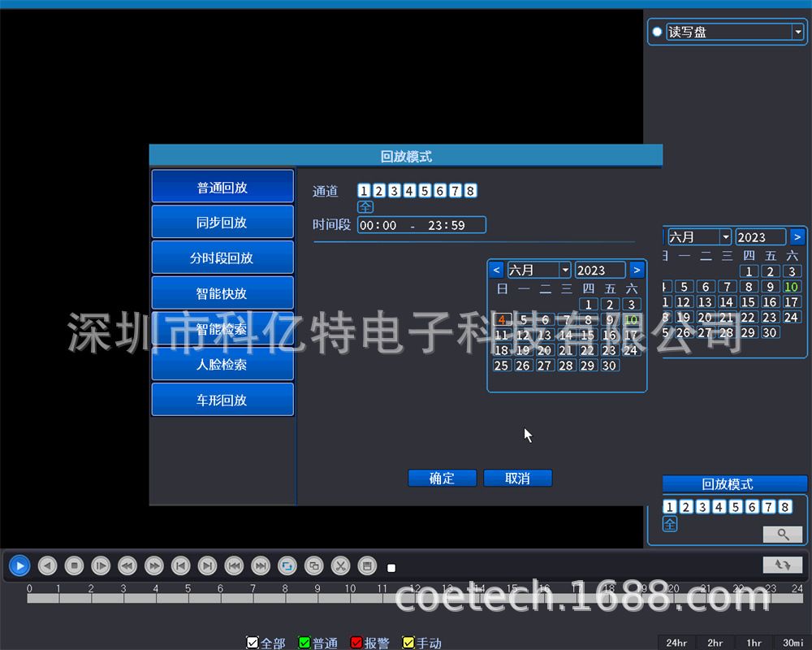Go to previous month in the dialog calendar
Screen dimensions: 812x650
[x=496, y=270]
